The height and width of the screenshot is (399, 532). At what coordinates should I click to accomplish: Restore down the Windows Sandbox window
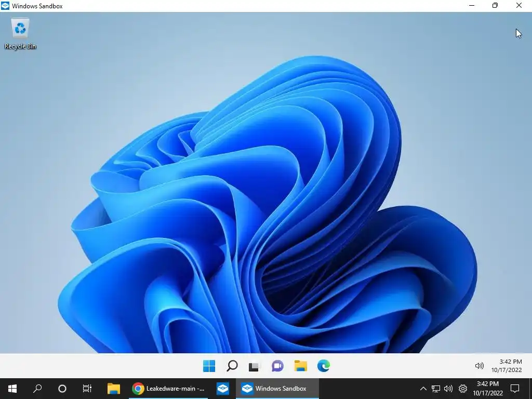pyautogui.click(x=495, y=5)
